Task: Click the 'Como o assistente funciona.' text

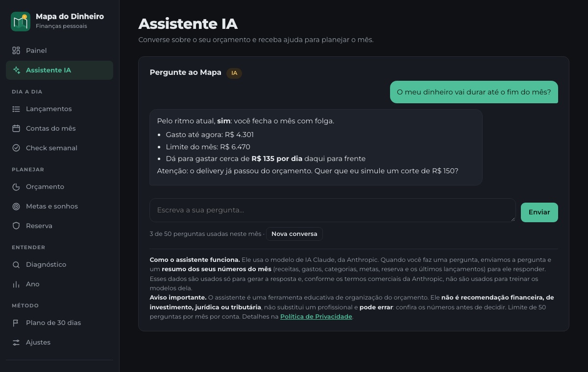Action: click(x=195, y=260)
